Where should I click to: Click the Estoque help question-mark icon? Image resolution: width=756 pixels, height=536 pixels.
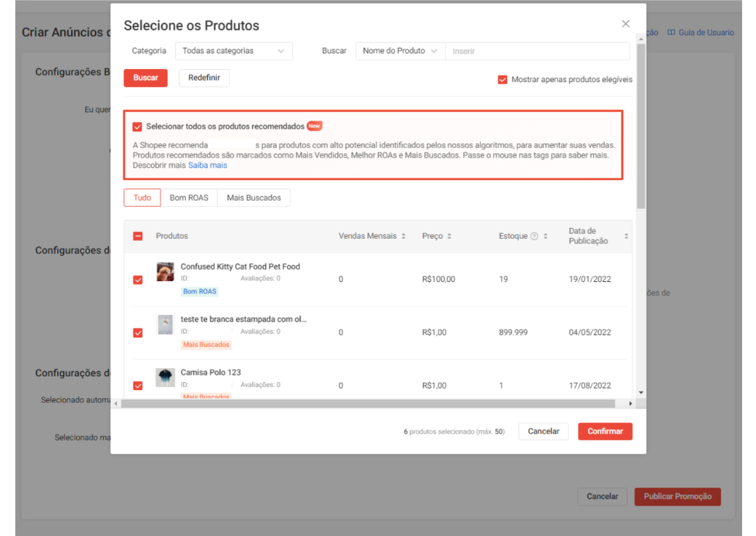click(x=534, y=236)
